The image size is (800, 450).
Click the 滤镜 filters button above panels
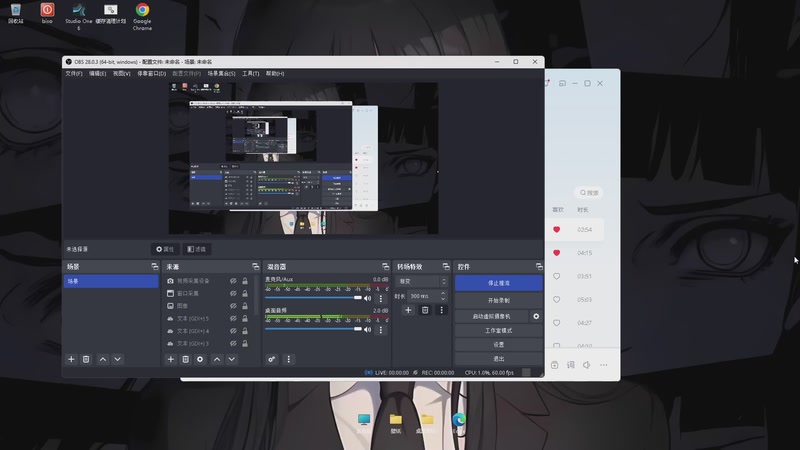[196, 249]
